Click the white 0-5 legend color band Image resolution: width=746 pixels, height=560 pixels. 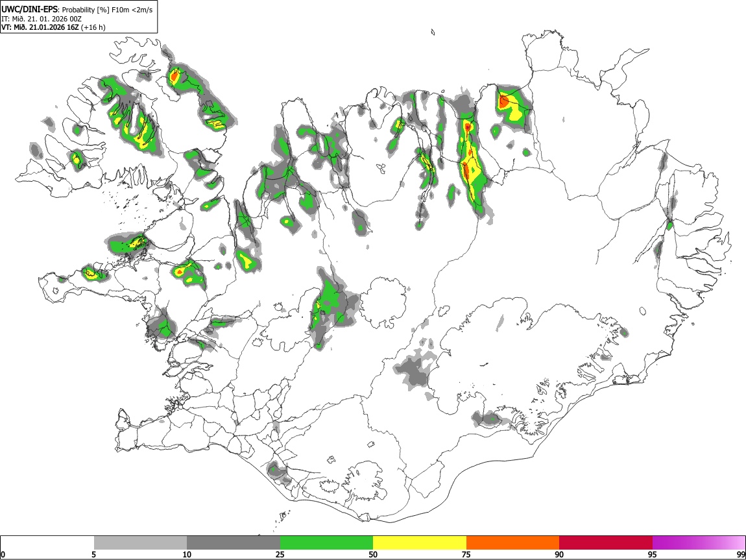47,542
